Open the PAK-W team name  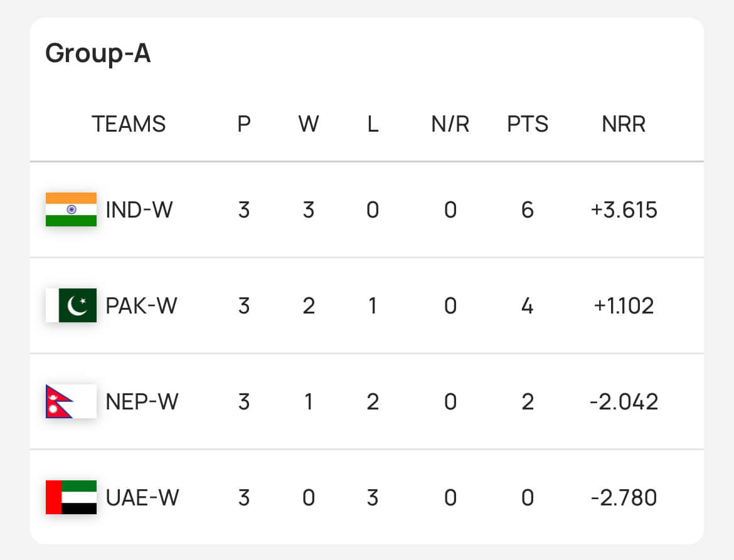[x=142, y=305]
